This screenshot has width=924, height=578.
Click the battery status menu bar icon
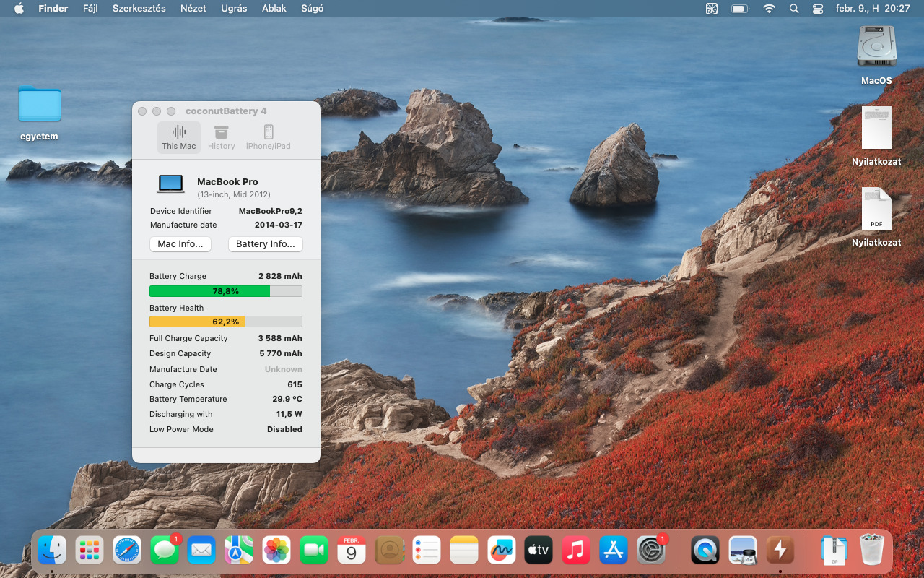740,9
